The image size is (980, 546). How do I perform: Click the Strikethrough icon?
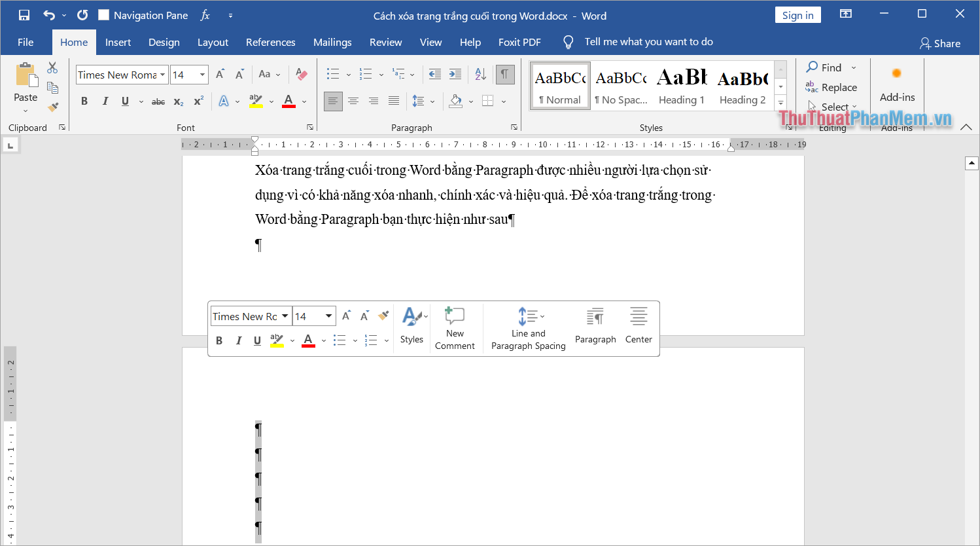[158, 101]
